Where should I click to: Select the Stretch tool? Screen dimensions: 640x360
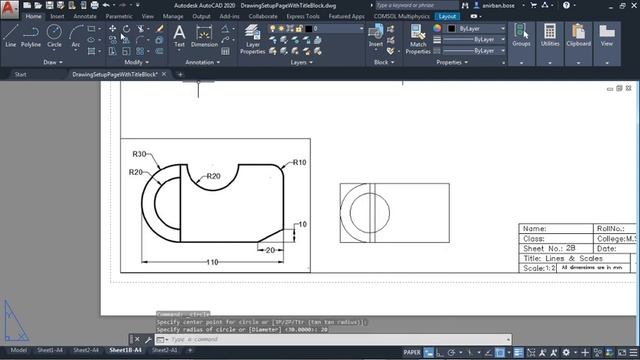point(112,51)
